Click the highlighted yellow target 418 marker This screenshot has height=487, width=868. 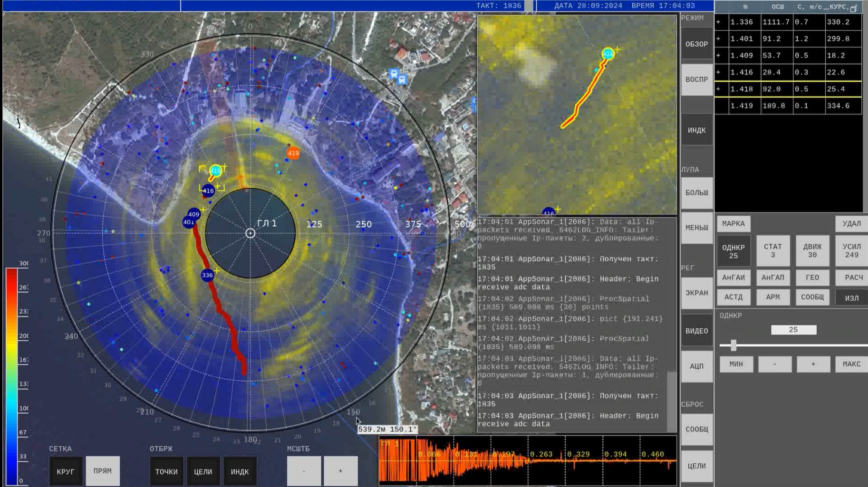coord(215,171)
